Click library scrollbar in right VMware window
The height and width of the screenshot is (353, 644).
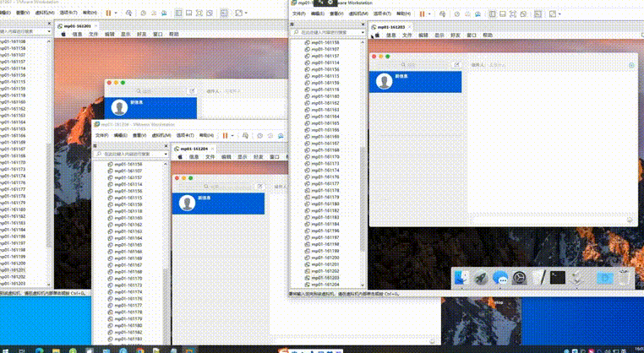coord(363,199)
